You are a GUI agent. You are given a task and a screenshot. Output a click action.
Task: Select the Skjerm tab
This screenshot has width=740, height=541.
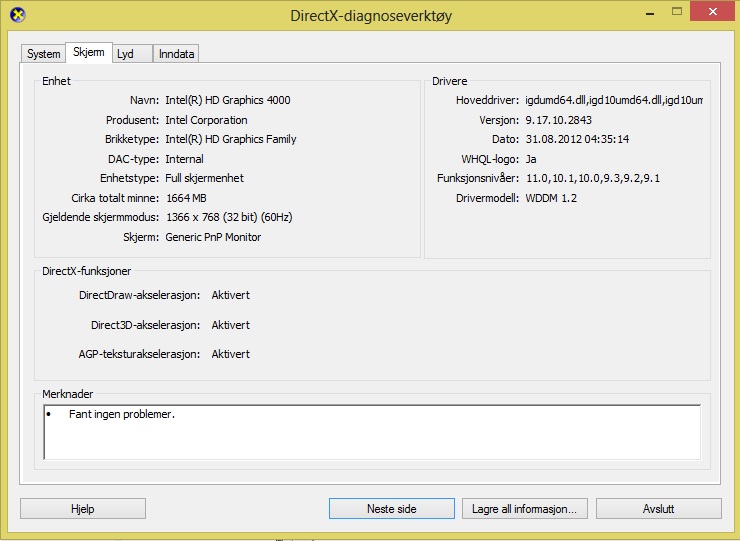[x=89, y=52]
